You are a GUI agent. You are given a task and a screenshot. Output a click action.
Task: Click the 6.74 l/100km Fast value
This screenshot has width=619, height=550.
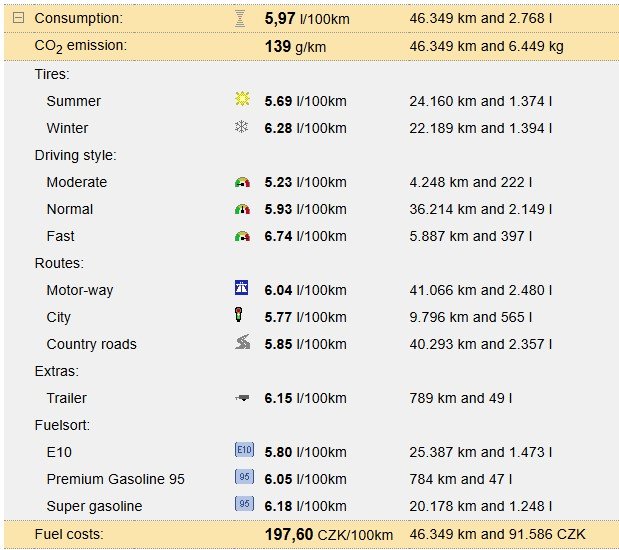click(x=306, y=236)
